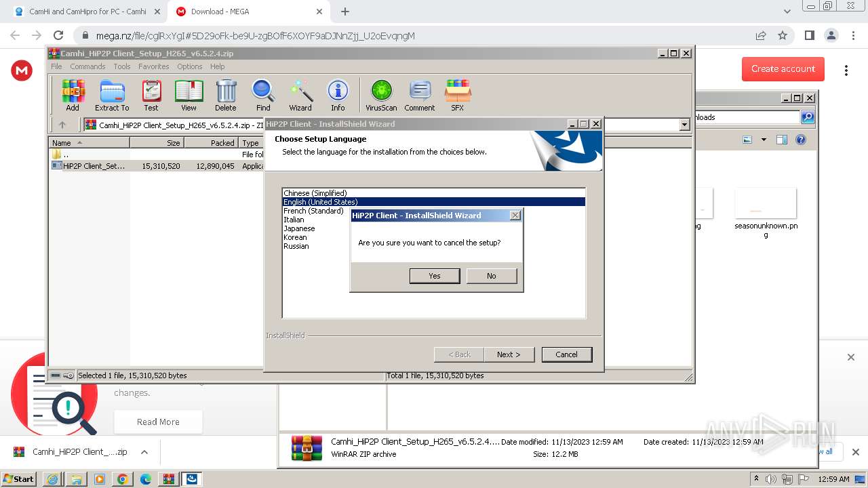Click Explorer help question mark icon

[x=801, y=140]
